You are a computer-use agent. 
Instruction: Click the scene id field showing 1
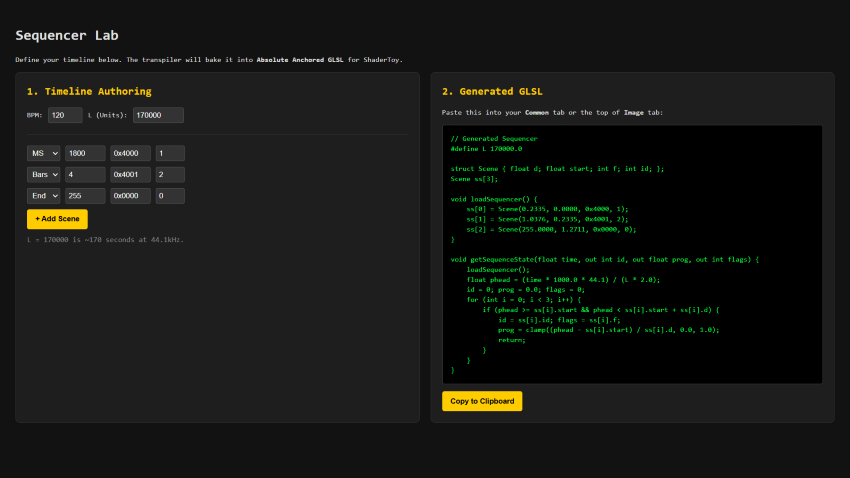pos(170,153)
